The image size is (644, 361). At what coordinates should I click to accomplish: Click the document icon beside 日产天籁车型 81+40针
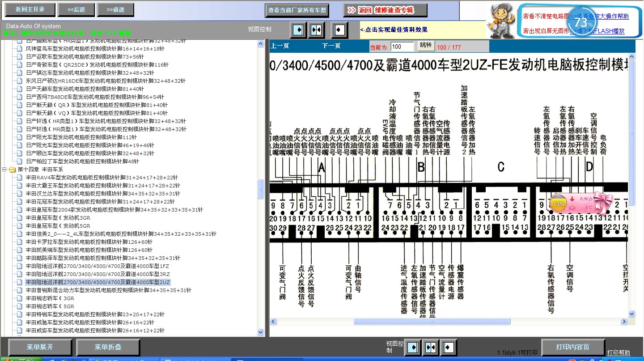[x=20, y=89]
